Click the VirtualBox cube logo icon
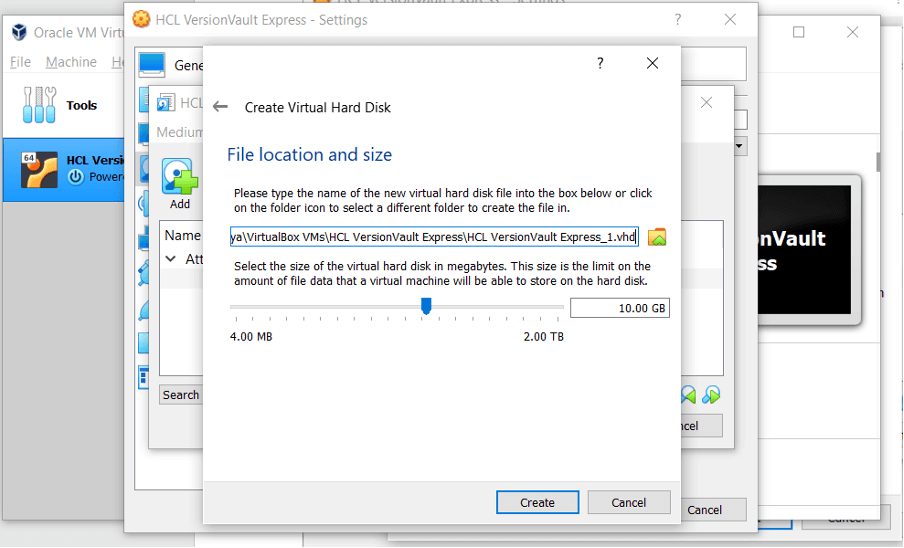Screen dimensions: 904x548 pos(19,32)
